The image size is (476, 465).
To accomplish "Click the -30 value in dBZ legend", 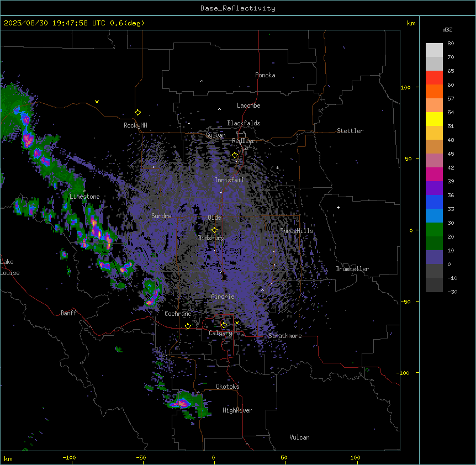I will [452, 292].
